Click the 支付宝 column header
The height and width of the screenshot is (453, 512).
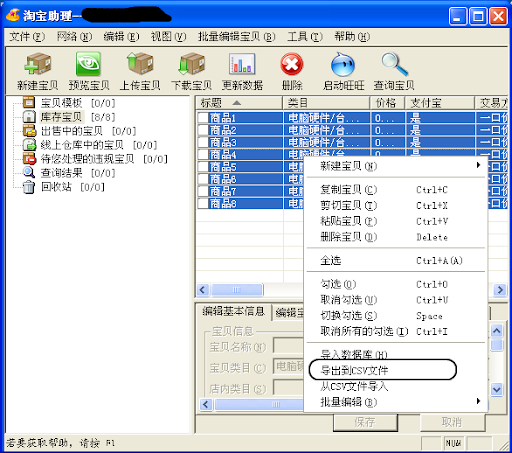coord(439,103)
